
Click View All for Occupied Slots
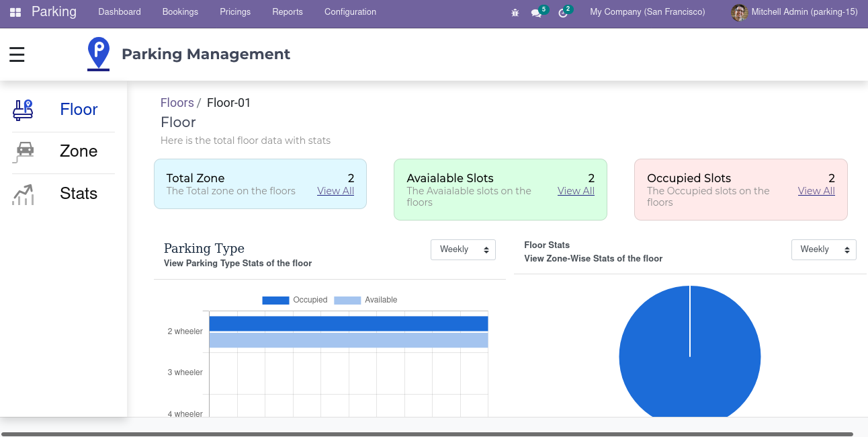pos(816,191)
